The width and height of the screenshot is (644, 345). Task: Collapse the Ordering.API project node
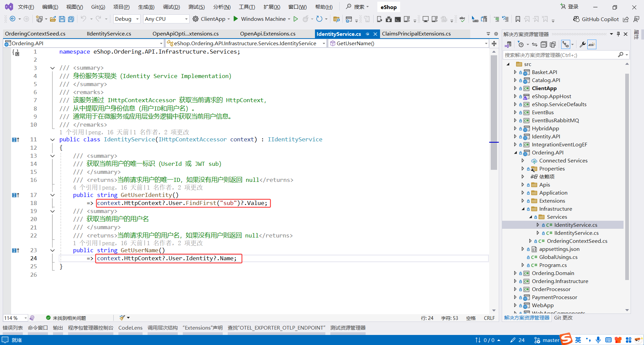[515, 152]
